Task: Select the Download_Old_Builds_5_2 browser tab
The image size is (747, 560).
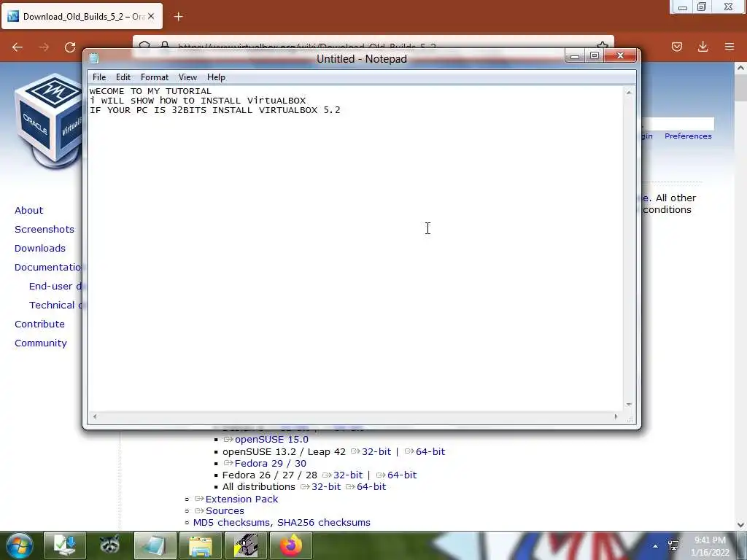Action: 82,17
